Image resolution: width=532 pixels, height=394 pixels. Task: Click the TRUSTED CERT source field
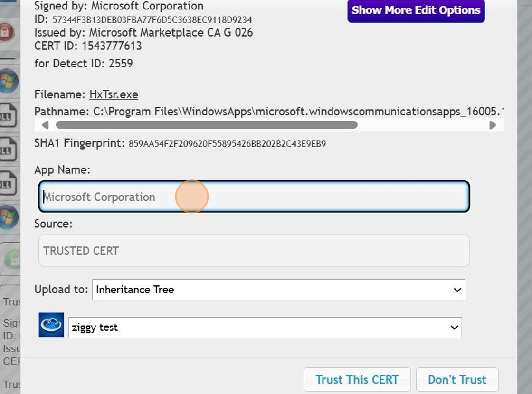(254, 250)
